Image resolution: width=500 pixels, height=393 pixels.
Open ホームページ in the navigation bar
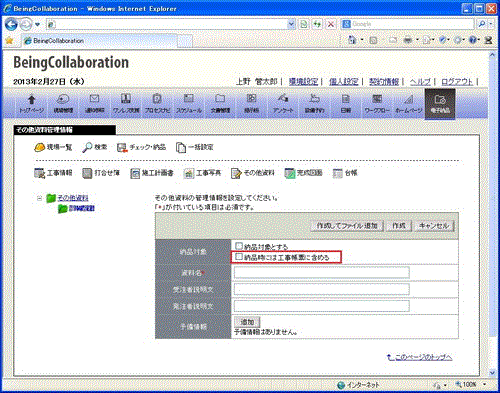[409, 103]
